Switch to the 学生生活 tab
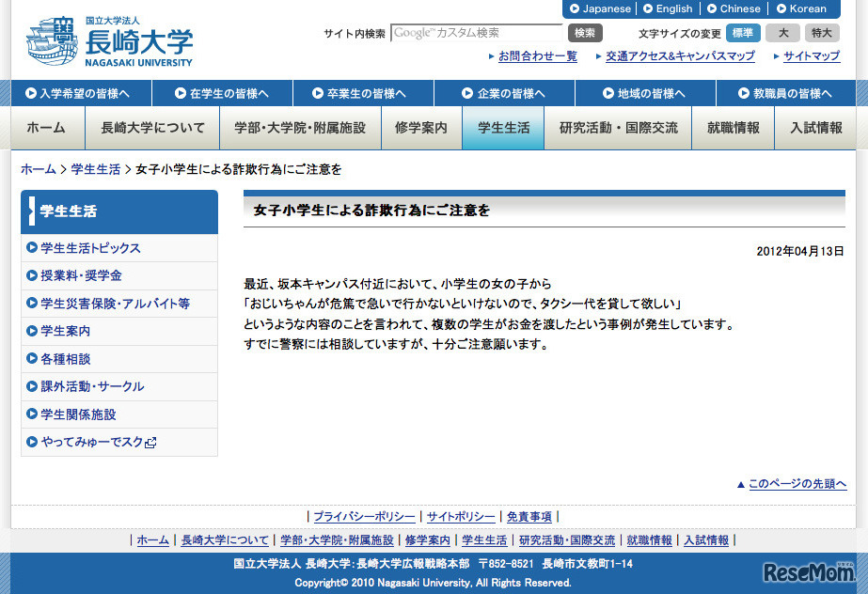868x594 pixels. 502,127
